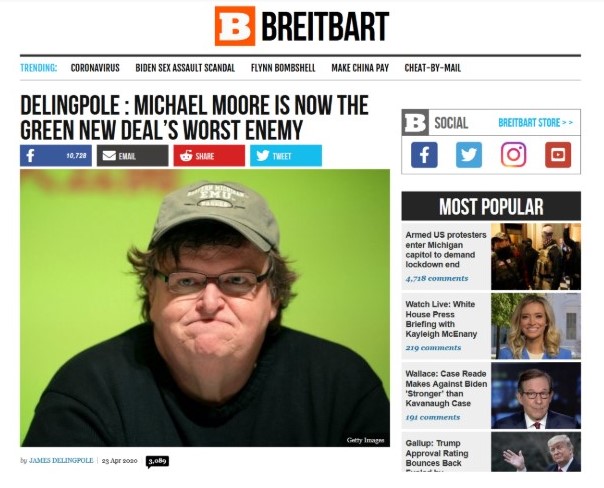
Task: Open Breitbart's Facebook page from the Social box
Action: click(424, 155)
